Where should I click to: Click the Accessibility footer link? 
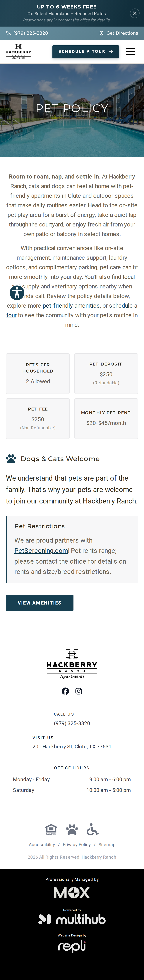[42, 845]
